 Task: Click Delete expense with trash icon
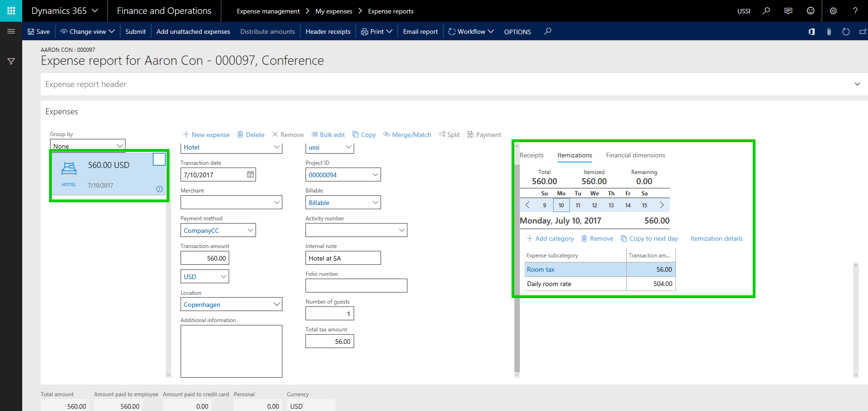251,135
